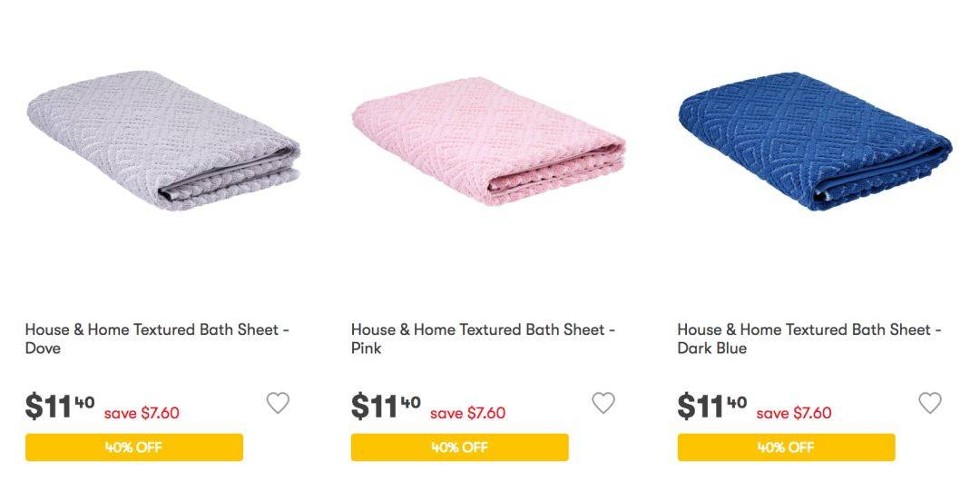Click the 40% OFF badge under Dark Blue sheet
980x481 pixels.
[786, 447]
